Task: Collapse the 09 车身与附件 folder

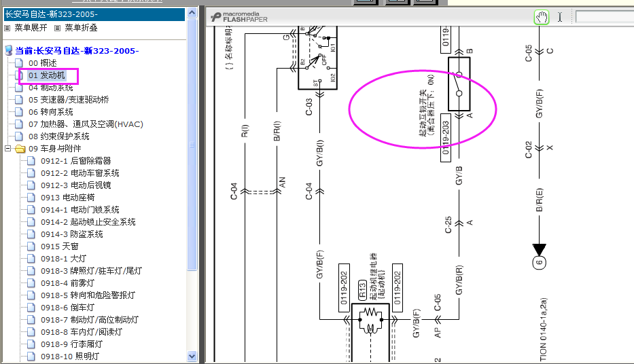Action: (x=7, y=149)
